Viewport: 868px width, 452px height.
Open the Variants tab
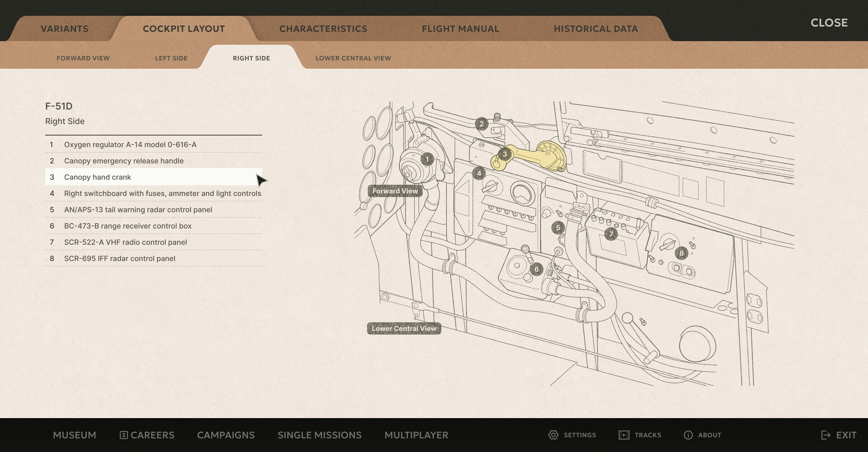tap(64, 28)
